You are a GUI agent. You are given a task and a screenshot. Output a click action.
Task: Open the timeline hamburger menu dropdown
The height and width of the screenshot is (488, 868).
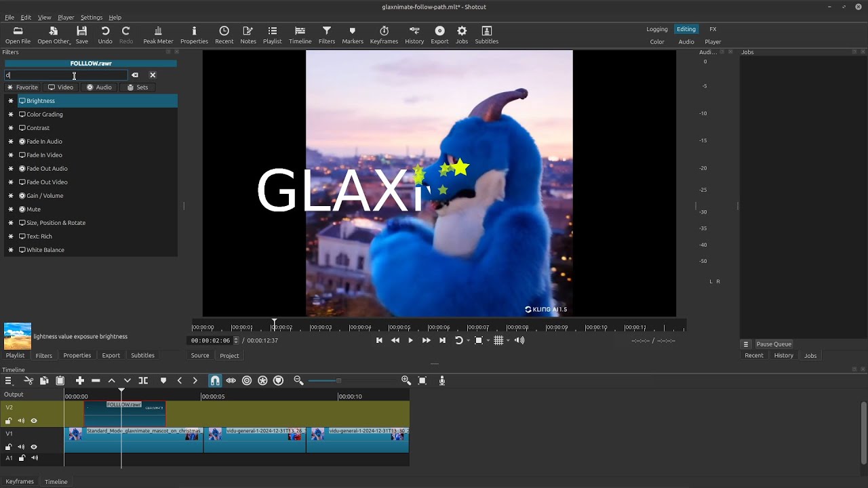(8, 381)
